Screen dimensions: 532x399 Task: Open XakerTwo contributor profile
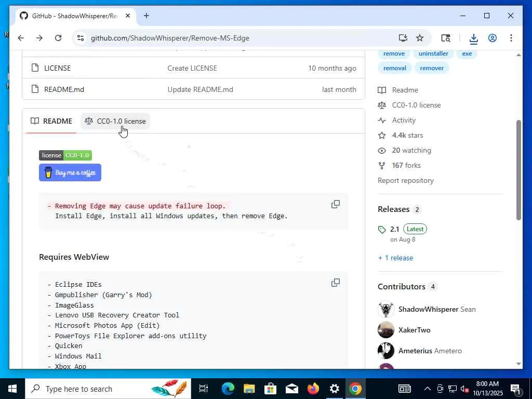click(414, 330)
